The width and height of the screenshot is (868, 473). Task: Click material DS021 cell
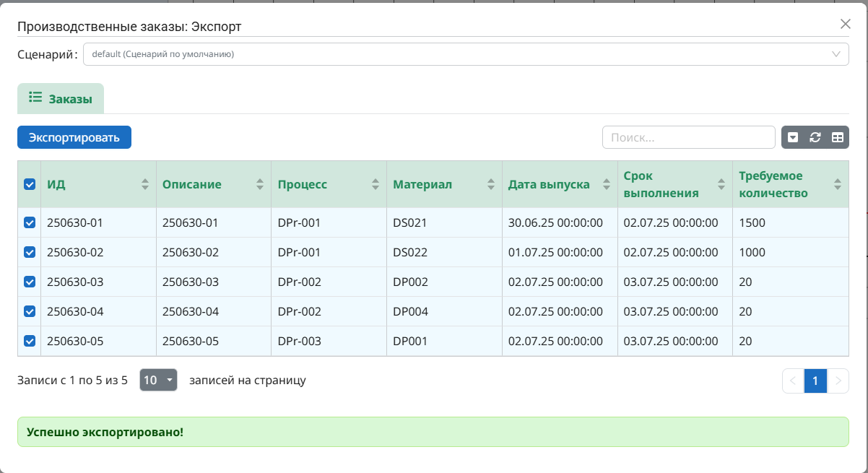444,223
